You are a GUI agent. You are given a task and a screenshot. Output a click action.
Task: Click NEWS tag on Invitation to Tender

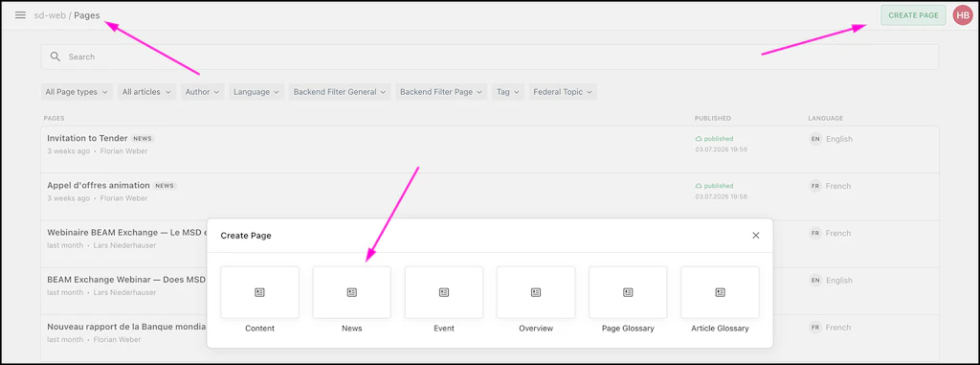[x=143, y=138]
